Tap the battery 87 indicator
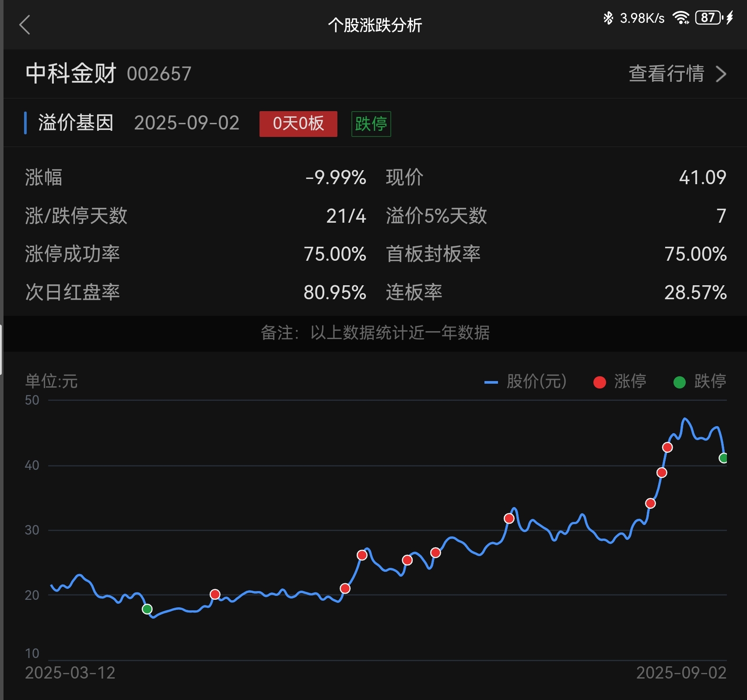 pyautogui.click(x=709, y=18)
